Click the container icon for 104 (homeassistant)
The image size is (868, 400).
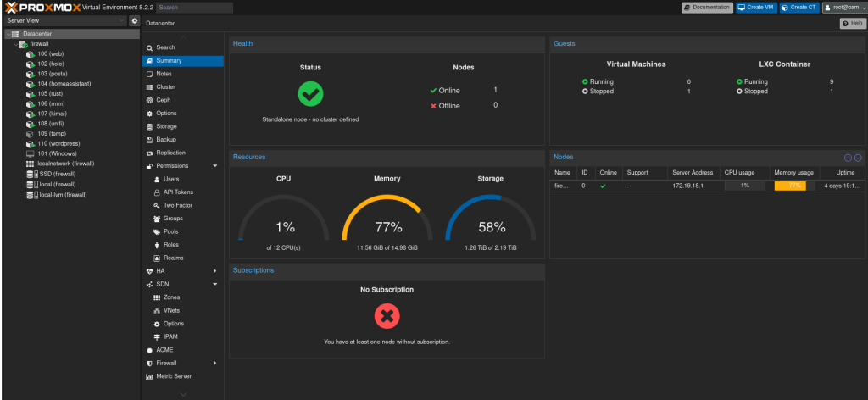[x=31, y=84]
